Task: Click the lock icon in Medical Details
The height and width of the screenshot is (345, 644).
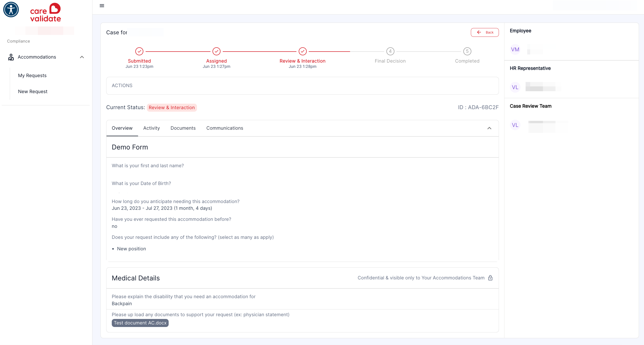Action: pos(490,278)
